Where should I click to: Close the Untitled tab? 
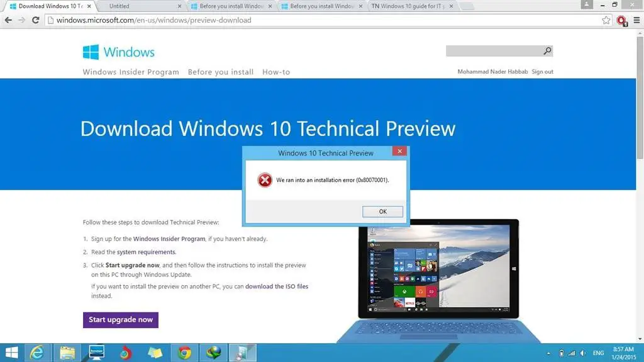pos(179,6)
